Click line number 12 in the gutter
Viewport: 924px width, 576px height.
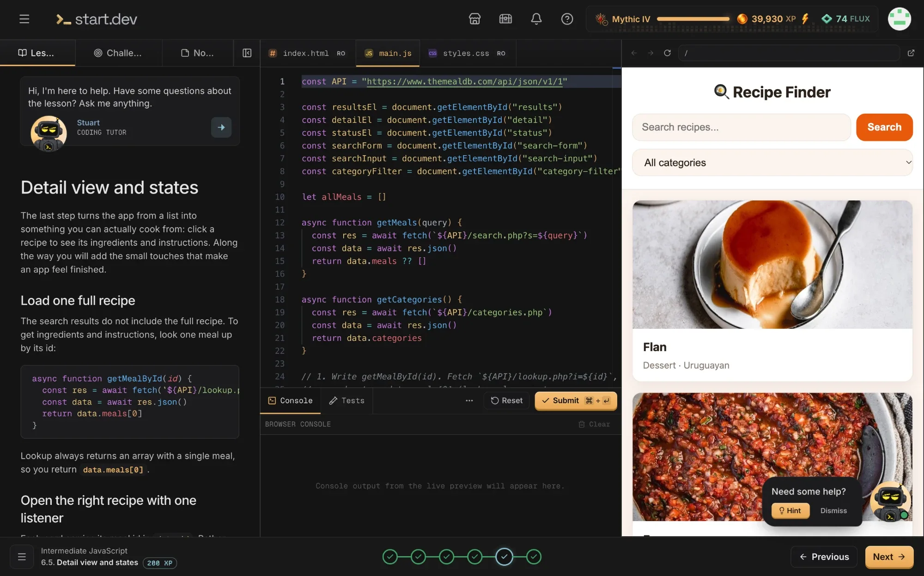click(280, 223)
